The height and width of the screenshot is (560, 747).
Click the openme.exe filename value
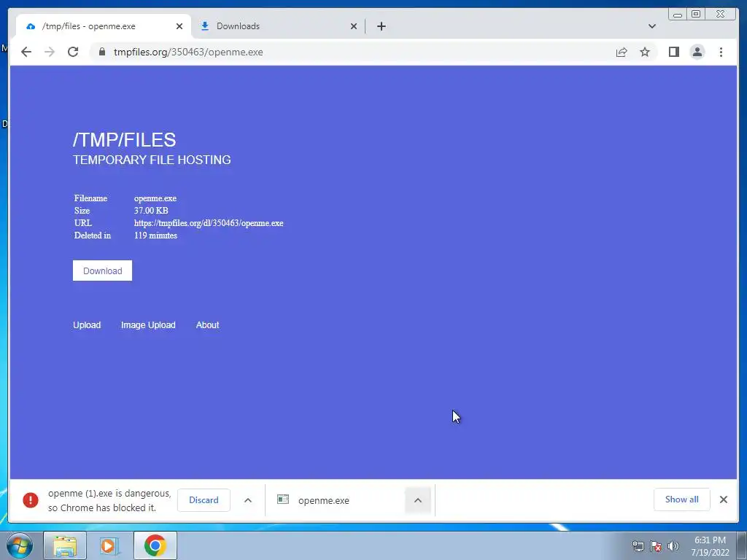tap(155, 198)
